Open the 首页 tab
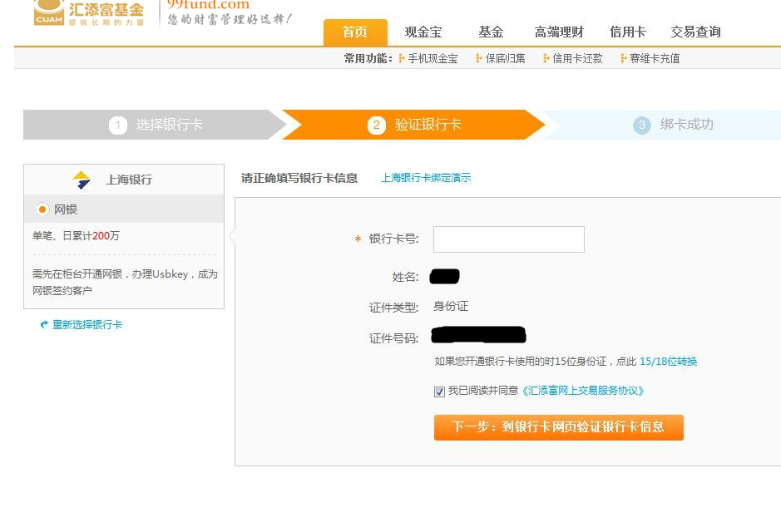The image size is (781, 532). pos(355,32)
